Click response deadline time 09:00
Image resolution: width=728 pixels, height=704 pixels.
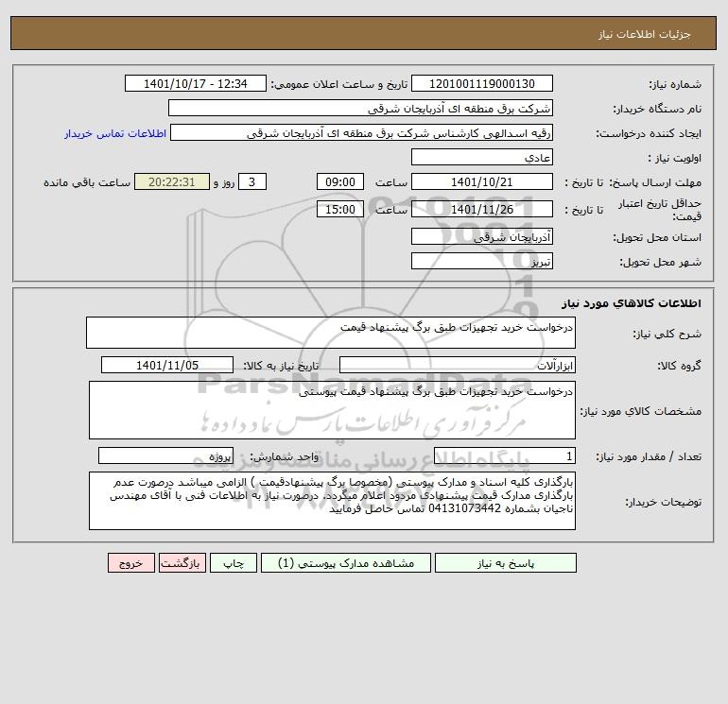(340, 182)
